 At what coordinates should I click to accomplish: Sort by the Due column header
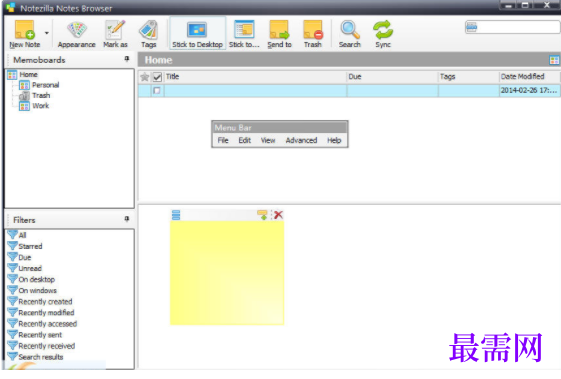coord(392,77)
